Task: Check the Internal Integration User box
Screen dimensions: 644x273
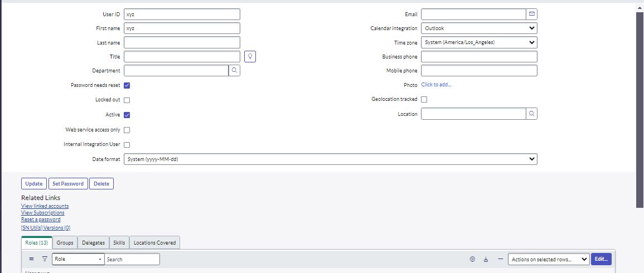Action: coord(127,144)
